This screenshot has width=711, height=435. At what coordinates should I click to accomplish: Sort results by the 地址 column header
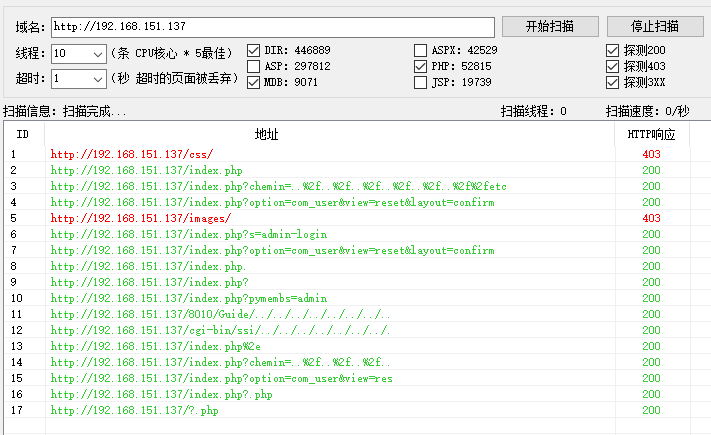click(x=267, y=134)
